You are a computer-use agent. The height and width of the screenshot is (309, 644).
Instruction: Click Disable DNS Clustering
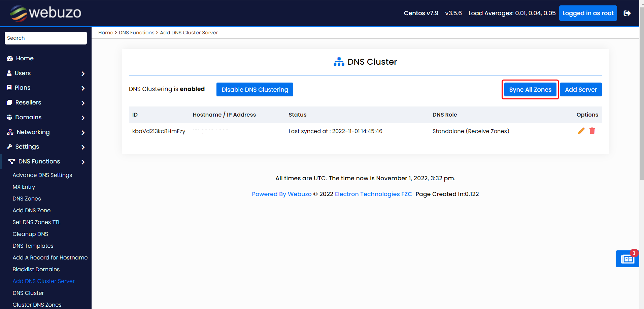click(x=255, y=89)
